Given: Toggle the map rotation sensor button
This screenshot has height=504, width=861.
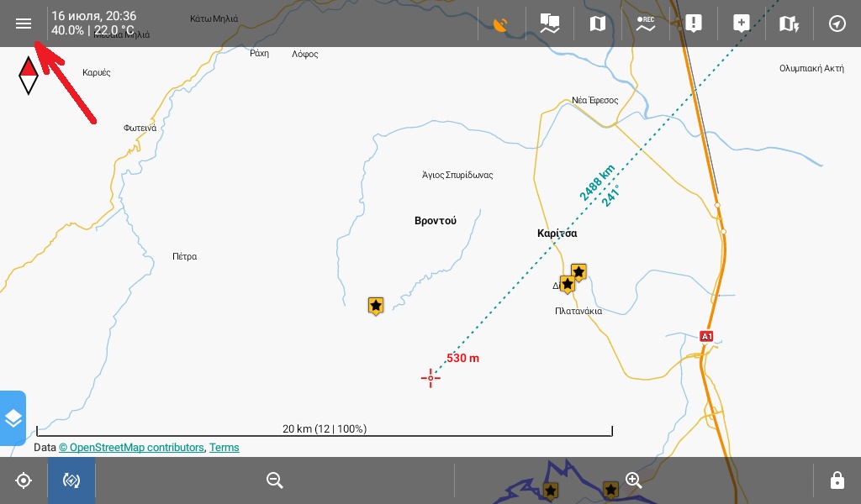Looking at the screenshot, I should click(71, 480).
